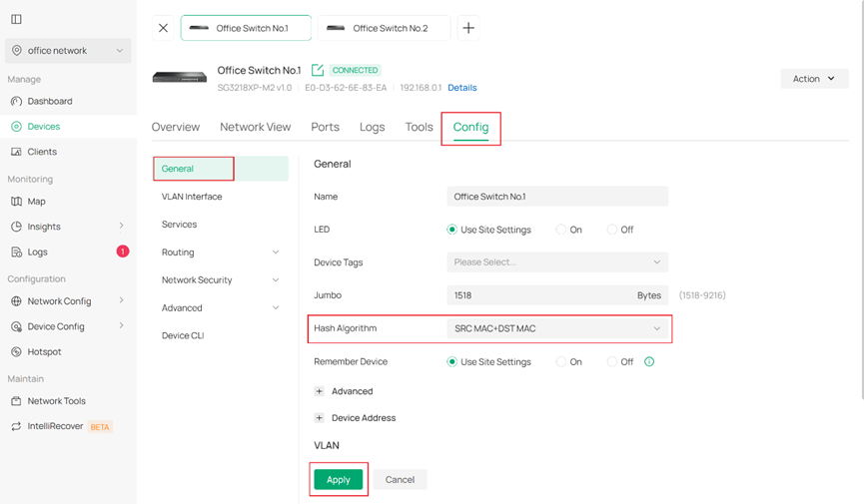
Task: Click the red Logs notification badge
Action: click(122, 252)
